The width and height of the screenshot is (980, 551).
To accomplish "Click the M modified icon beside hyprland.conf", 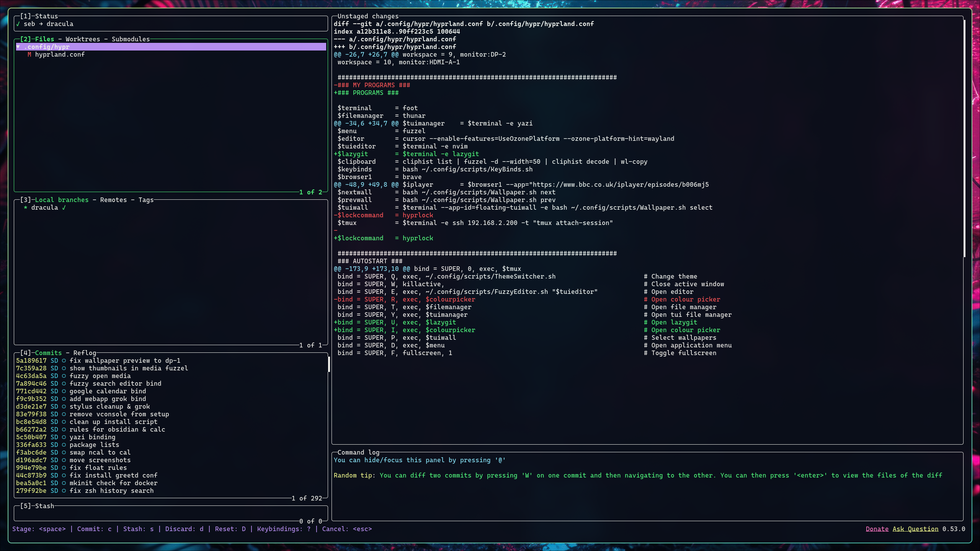I will pos(29,54).
